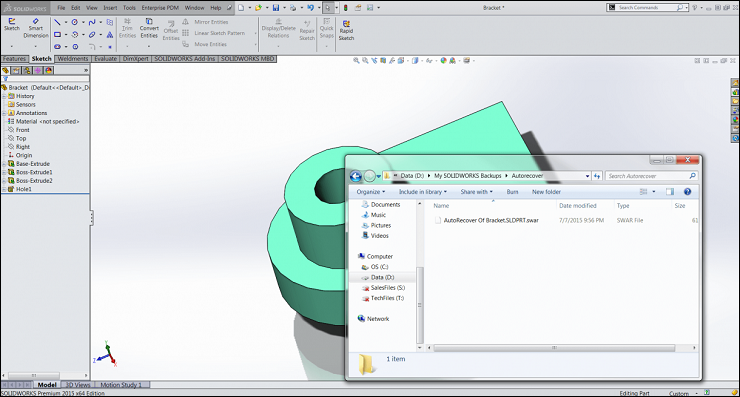
Task: Select Material not specified item
Action: tap(43, 121)
